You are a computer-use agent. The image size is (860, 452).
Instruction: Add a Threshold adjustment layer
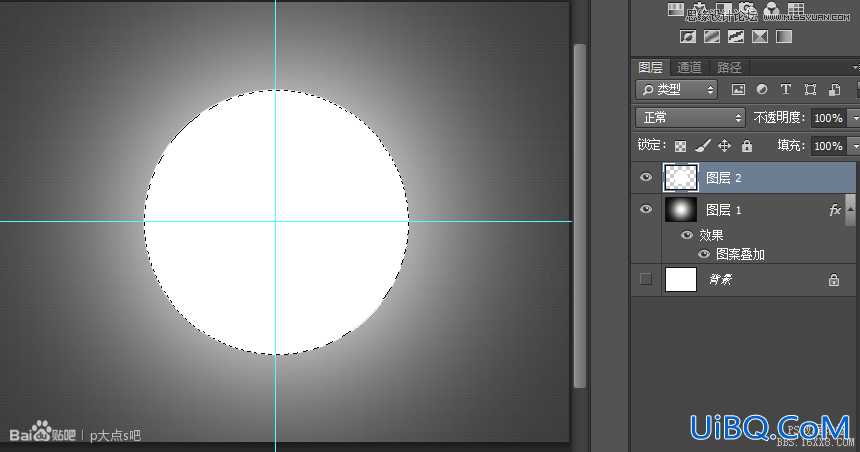pyautogui.click(x=736, y=37)
